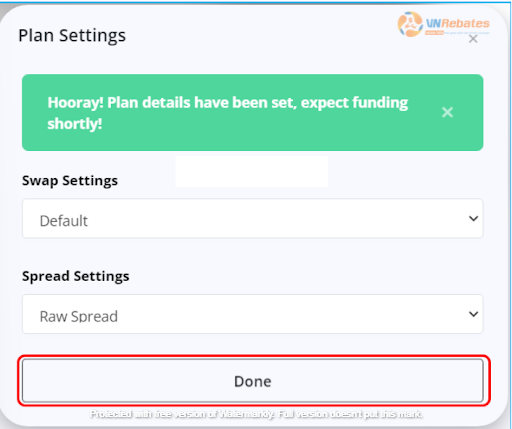Click the VNRebates brand name text
The height and width of the screenshot is (429, 512).
[x=457, y=23]
